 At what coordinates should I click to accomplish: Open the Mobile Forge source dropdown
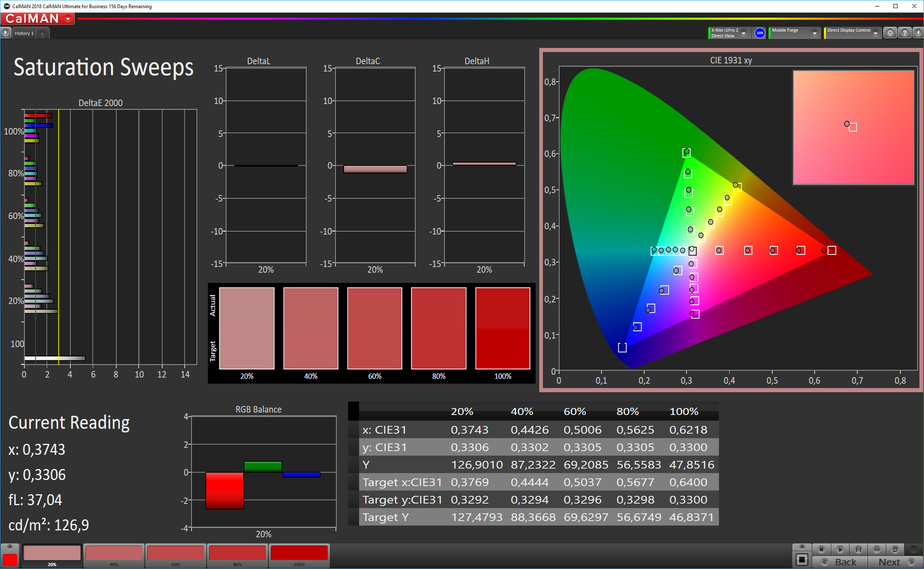[814, 33]
